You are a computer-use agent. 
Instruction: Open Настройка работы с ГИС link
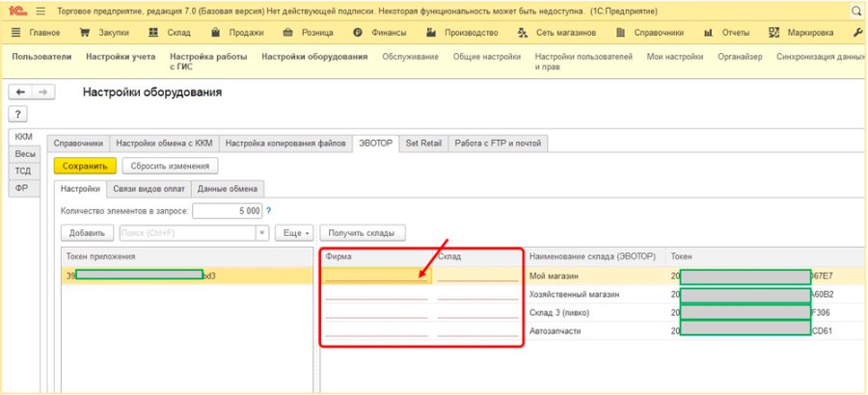(x=208, y=62)
